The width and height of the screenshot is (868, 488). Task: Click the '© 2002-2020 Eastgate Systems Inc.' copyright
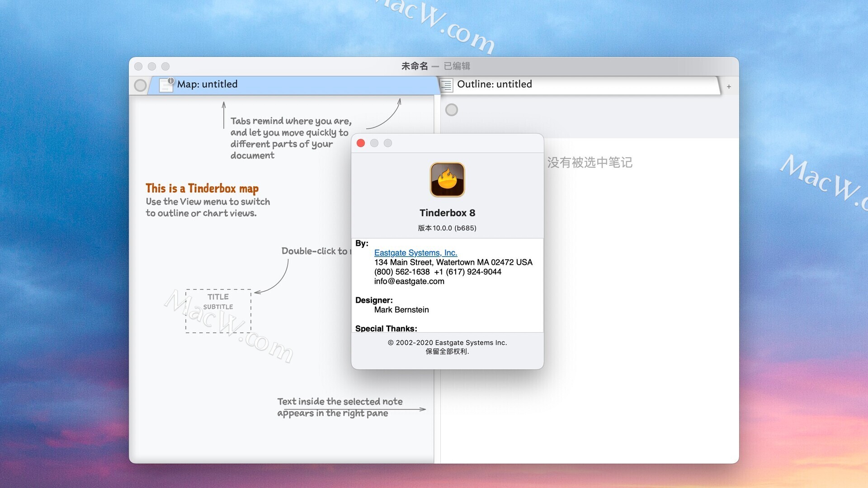pyautogui.click(x=447, y=343)
